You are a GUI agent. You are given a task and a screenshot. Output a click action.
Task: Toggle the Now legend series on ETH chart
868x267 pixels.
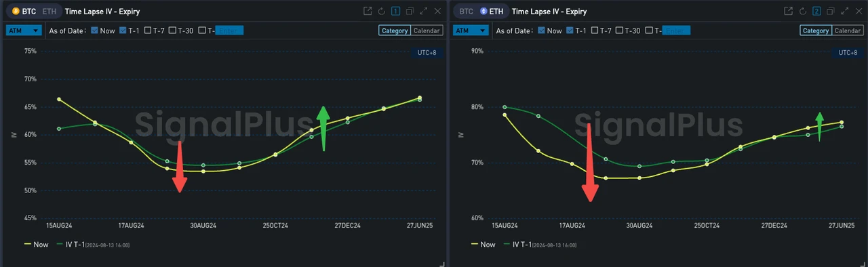pos(484,245)
